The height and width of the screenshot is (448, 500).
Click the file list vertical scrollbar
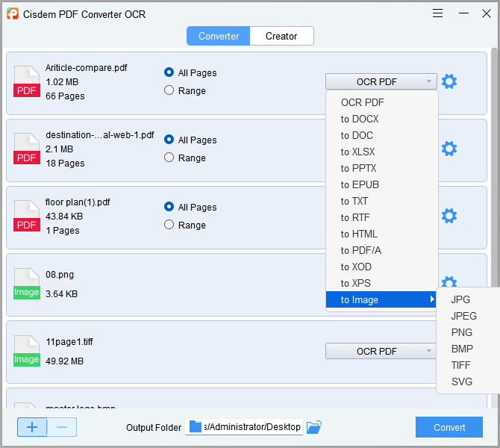click(494, 166)
